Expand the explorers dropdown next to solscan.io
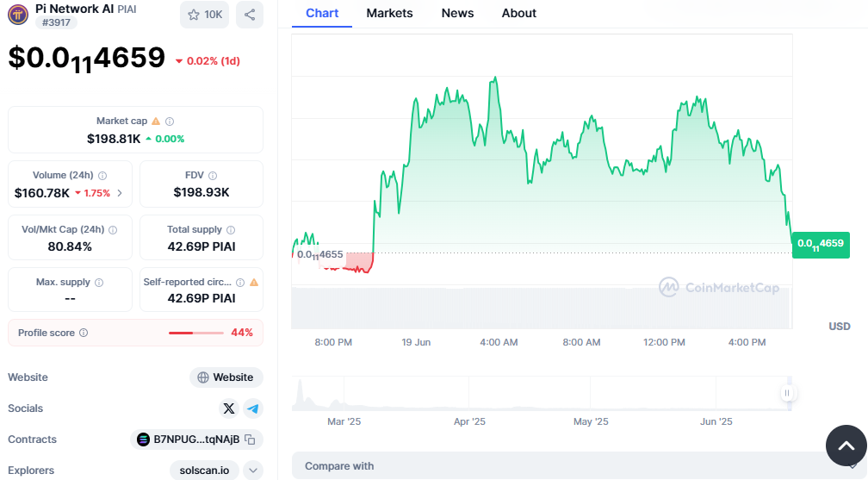868x480 pixels. [x=253, y=471]
